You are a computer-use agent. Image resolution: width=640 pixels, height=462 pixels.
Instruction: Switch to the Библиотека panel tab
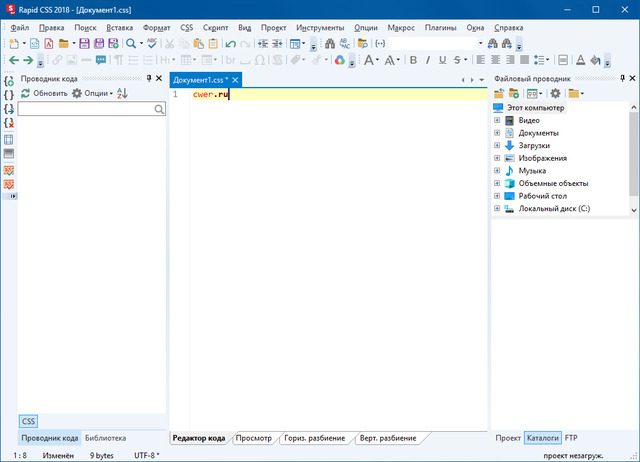(x=105, y=438)
